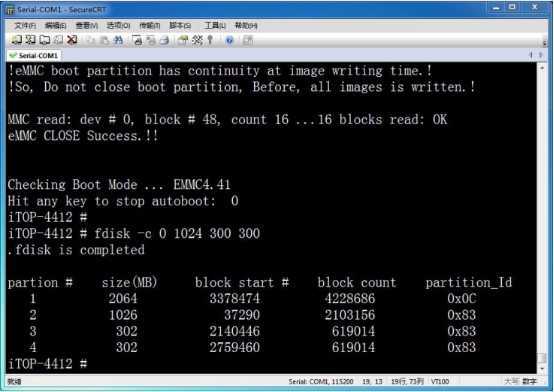Click the '.fdisk is completed' line

[x=76, y=250]
